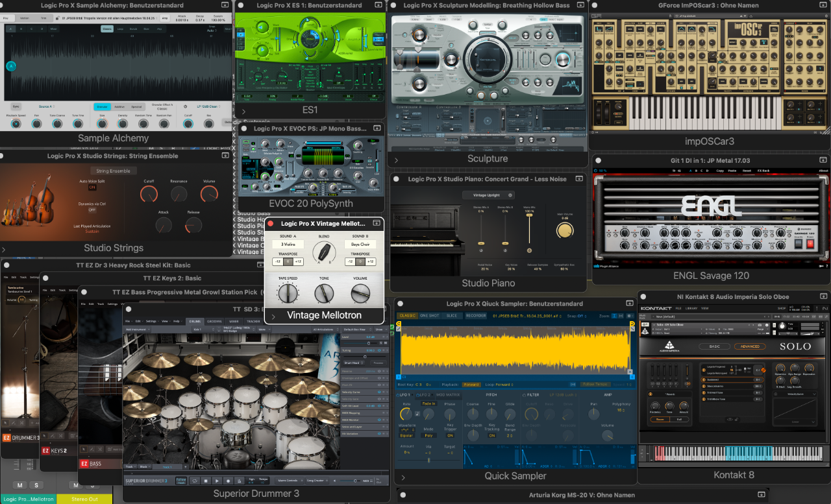831x504 pixels.
Task: Open the Sound A 3 Violins dropdown
Action: pyautogui.click(x=288, y=244)
